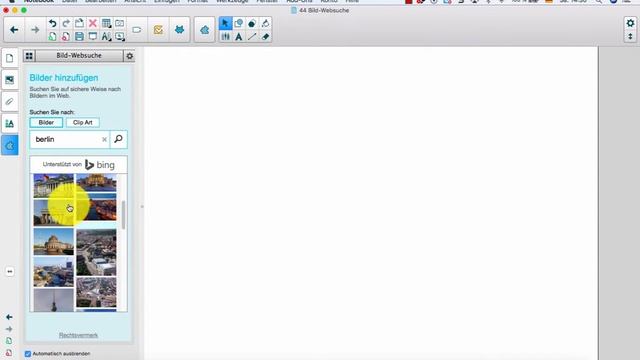Select the line tool
The height and width of the screenshot is (360, 640).
click(252, 37)
